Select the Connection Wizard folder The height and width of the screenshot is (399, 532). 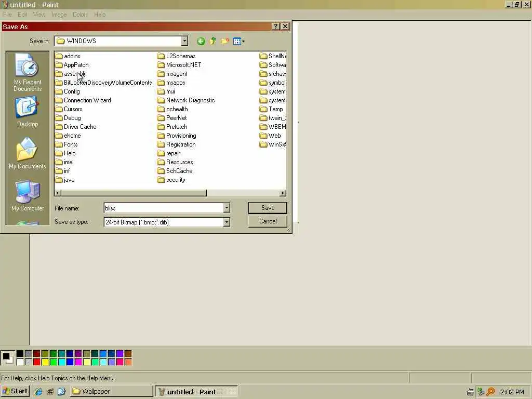83,100
